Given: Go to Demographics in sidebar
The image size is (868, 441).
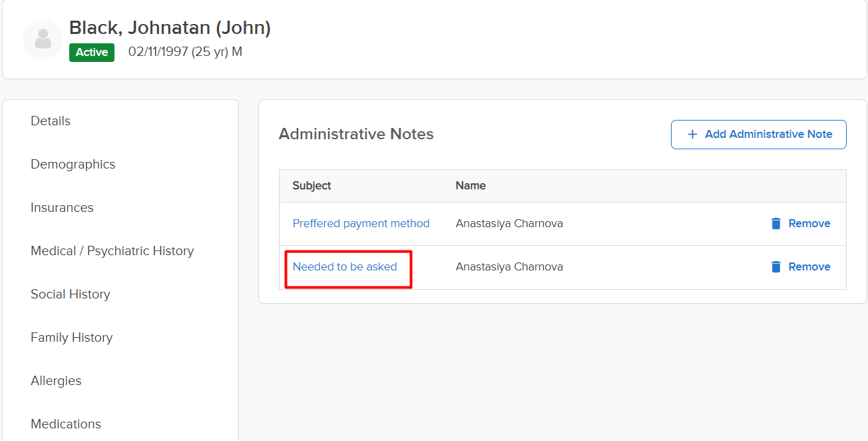Looking at the screenshot, I should 73,165.
